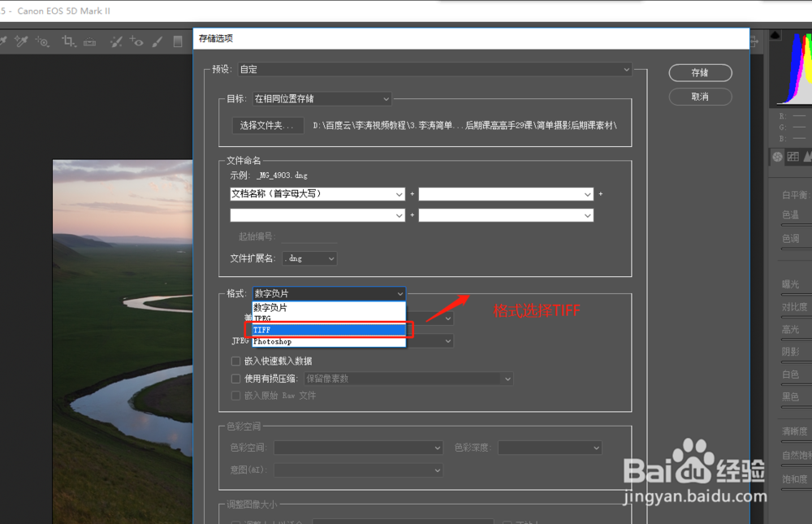This screenshot has height=524, width=812.
Task: Select the Red Eye Removal tool
Action: coord(136,41)
